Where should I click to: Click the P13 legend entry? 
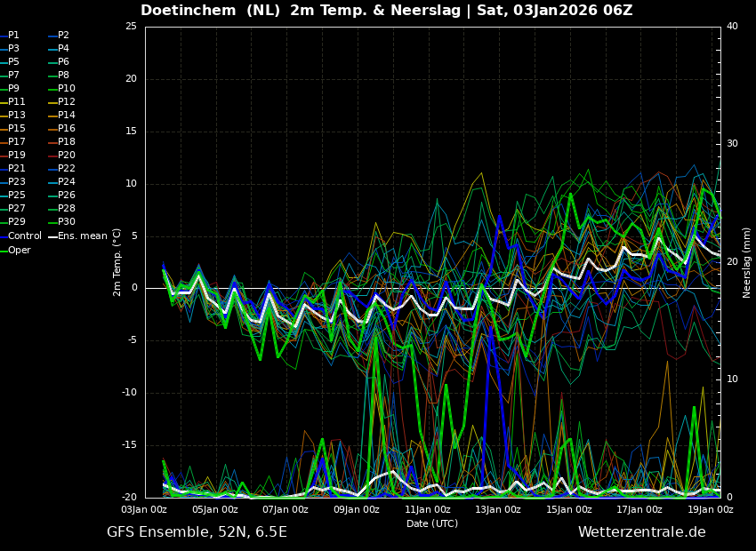coord(12,116)
